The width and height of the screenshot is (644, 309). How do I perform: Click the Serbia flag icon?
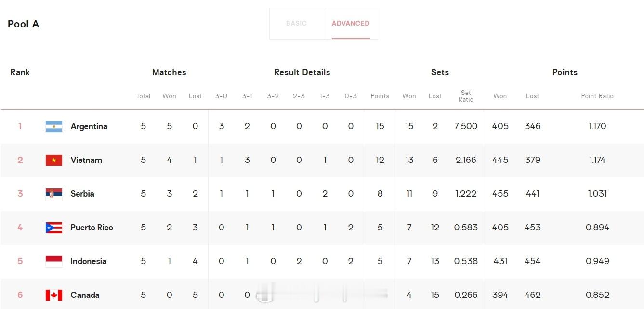54,194
